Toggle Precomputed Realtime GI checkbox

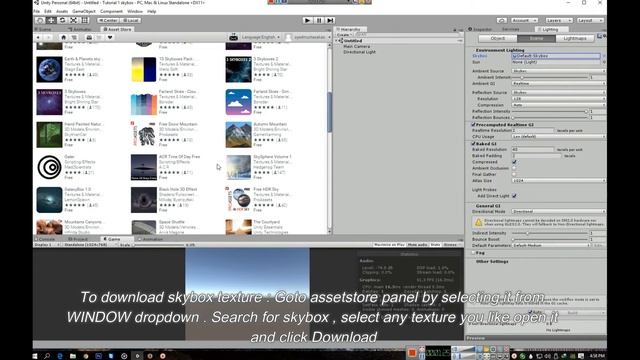tap(473, 124)
